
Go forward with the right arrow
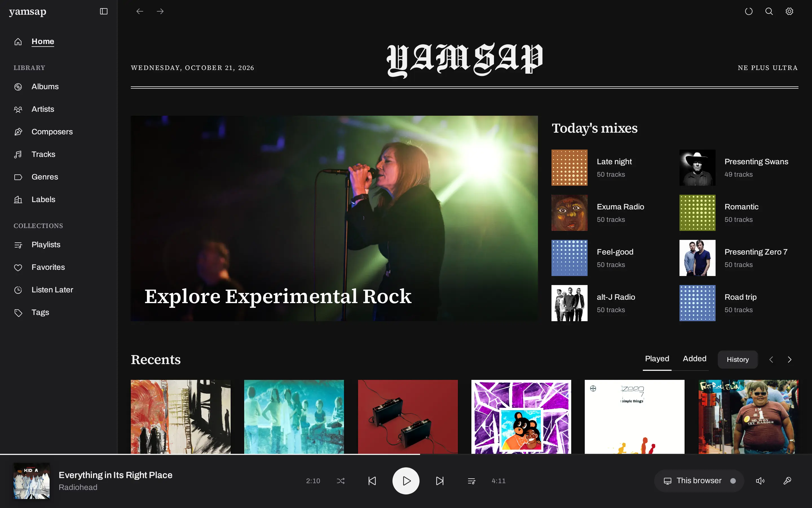(x=160, y=11)
